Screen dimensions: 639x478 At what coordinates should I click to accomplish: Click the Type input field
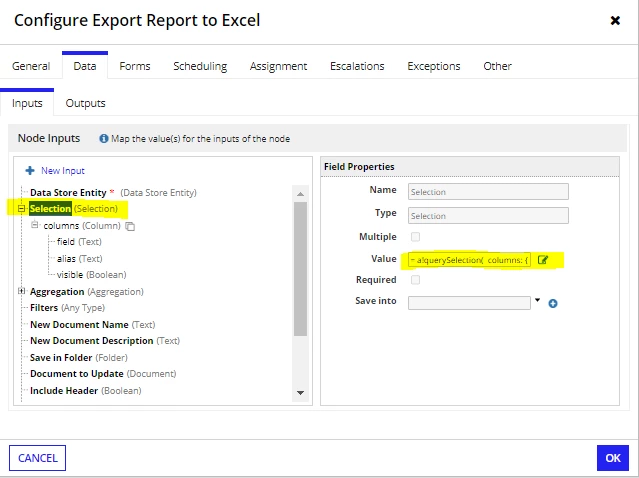(x=488, y=216)
